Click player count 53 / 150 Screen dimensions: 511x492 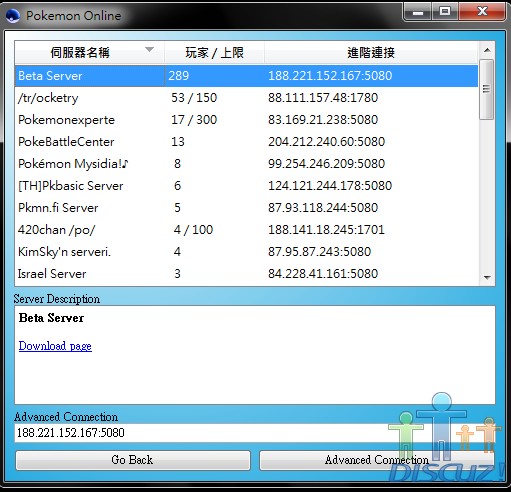tap(194, 98)
